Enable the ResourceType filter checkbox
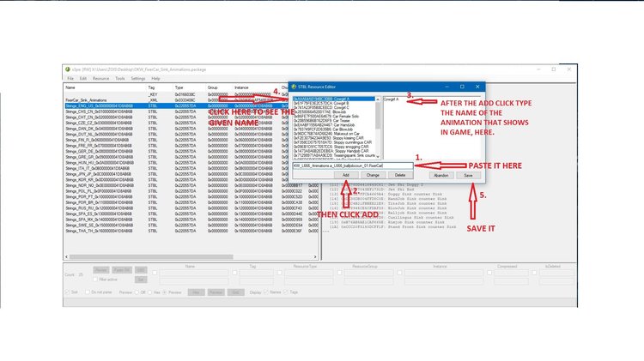 [x=280, y=273]
